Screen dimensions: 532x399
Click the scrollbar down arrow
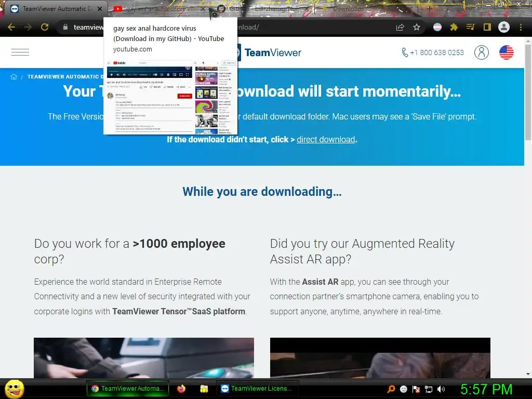(528, 374)
